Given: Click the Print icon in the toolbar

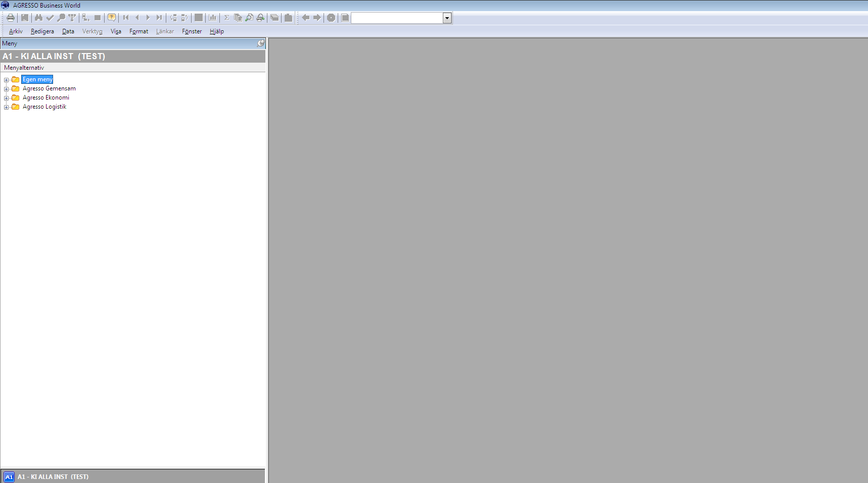Looking at the screenshot, I should (11, 18).
